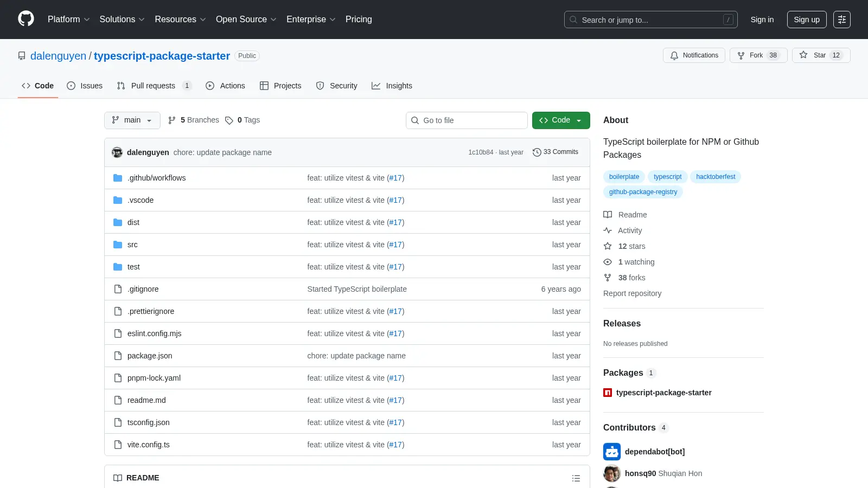Screen dimensions: 868x488
Task: Click the Readme book icon in About
Action: click(608, 215)
